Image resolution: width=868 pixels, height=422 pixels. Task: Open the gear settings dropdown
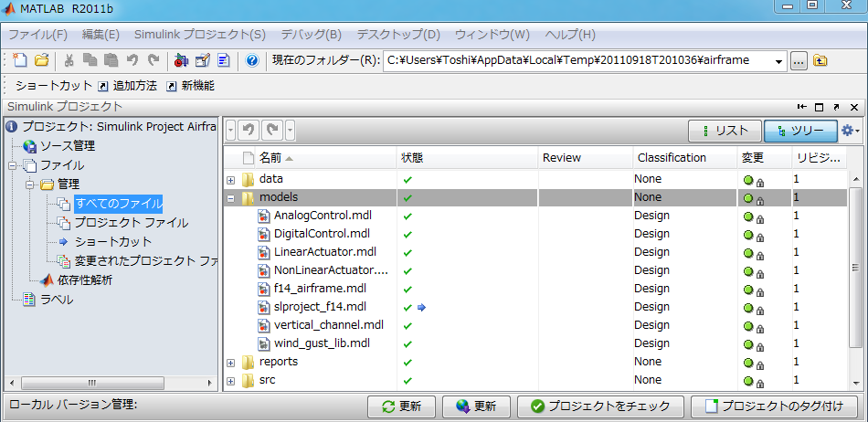coord(850,132)
